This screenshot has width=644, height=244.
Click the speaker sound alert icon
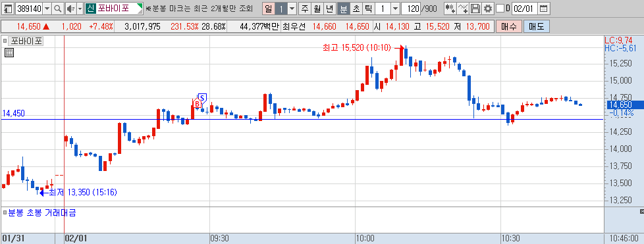coord(70,8)
